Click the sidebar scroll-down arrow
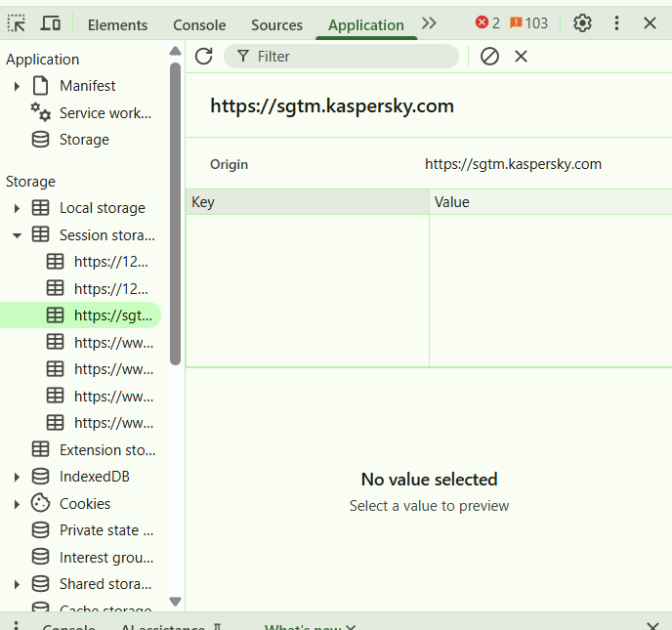This screenshot has width=672, height=630. coord(175,602)
